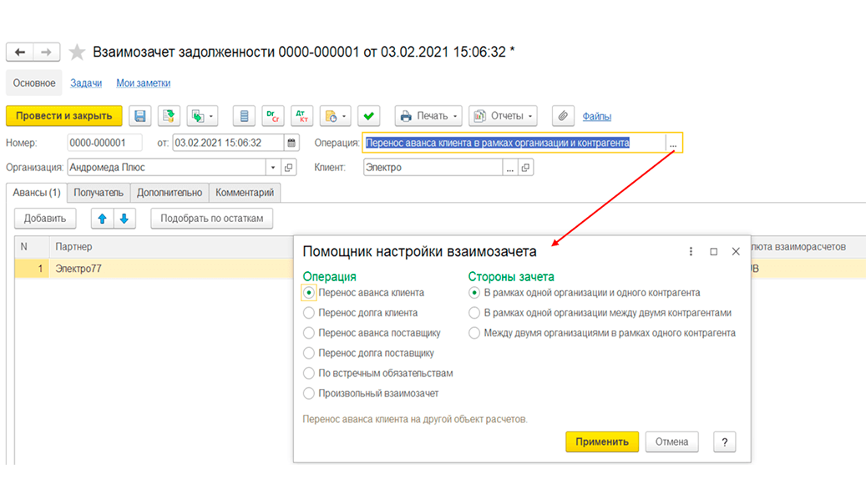Show Дт/Кт accounting entries icon

tap(301, 116)
